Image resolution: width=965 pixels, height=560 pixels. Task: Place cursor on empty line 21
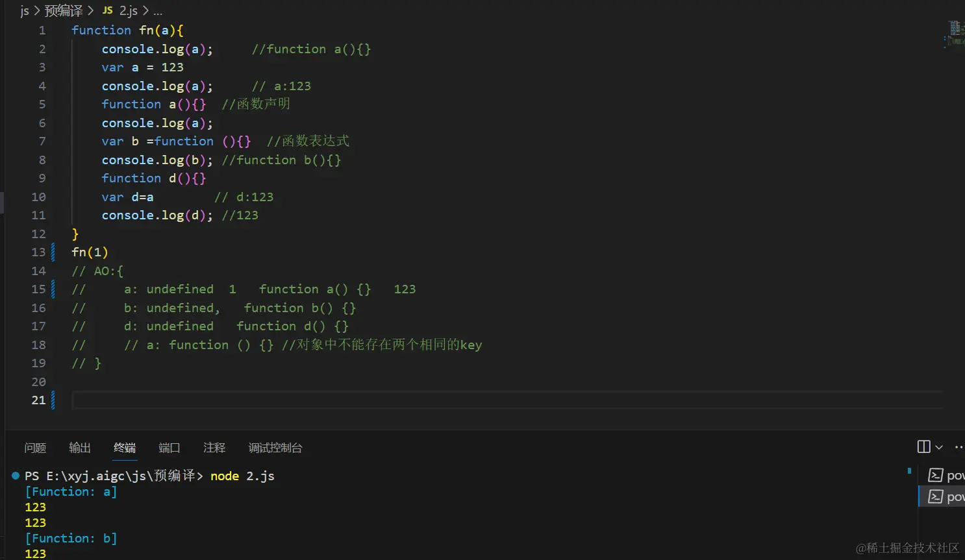point(507,400)
